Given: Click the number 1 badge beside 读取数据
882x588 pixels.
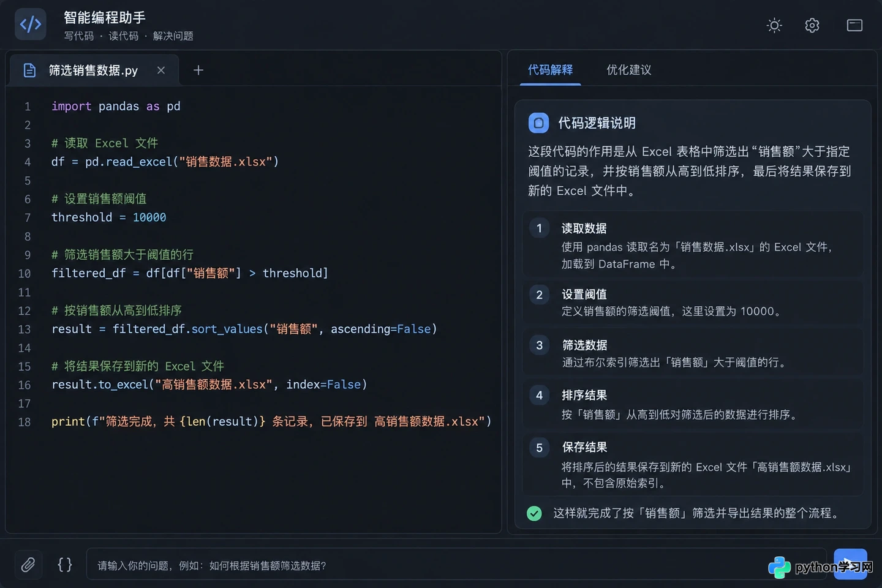Looking at the screenshot, I should pyautogui.click(x=539, y=228).
